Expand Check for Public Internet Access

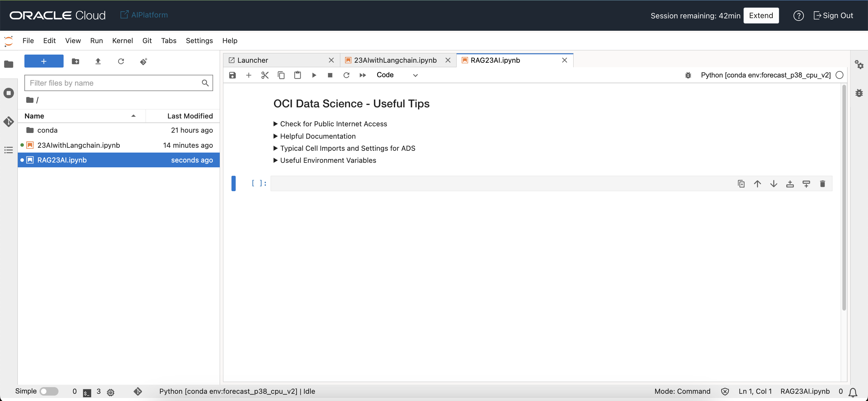pyautogui.click(x=333, y=124)
